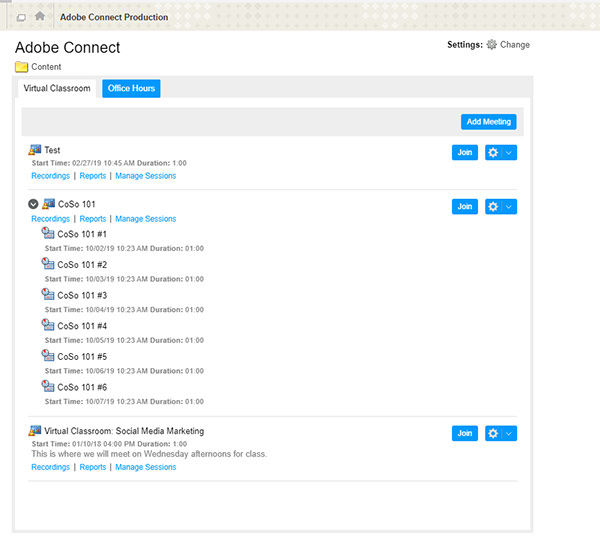Click the Add Meeting button
The height and width of the screenshot is (537, 600).
pyautogui.click(x=489, y=122)
